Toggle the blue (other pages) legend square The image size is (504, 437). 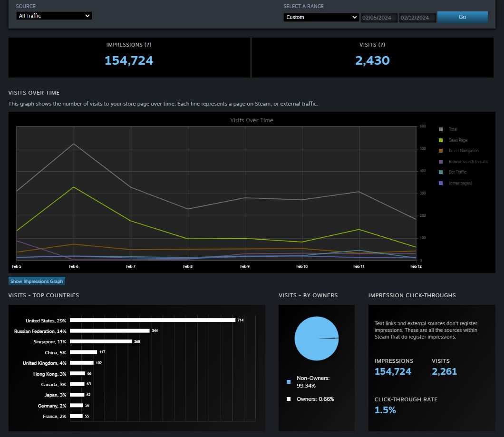click(441, 183)
